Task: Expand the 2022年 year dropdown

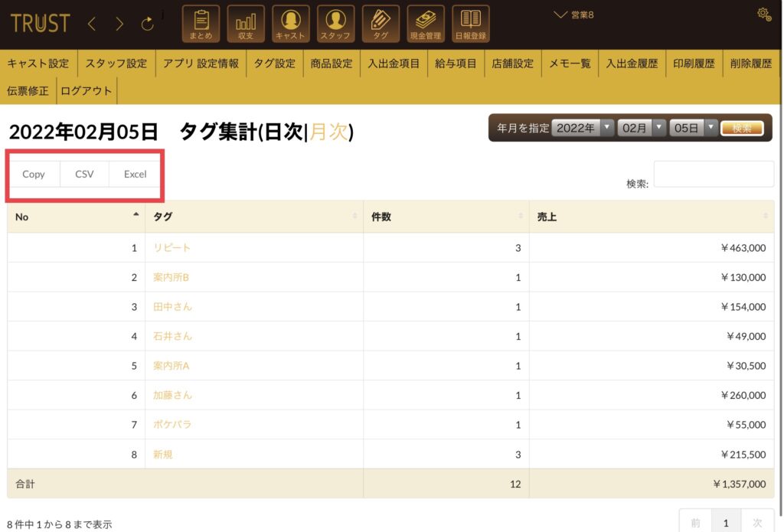Action: tap(583, 129)
